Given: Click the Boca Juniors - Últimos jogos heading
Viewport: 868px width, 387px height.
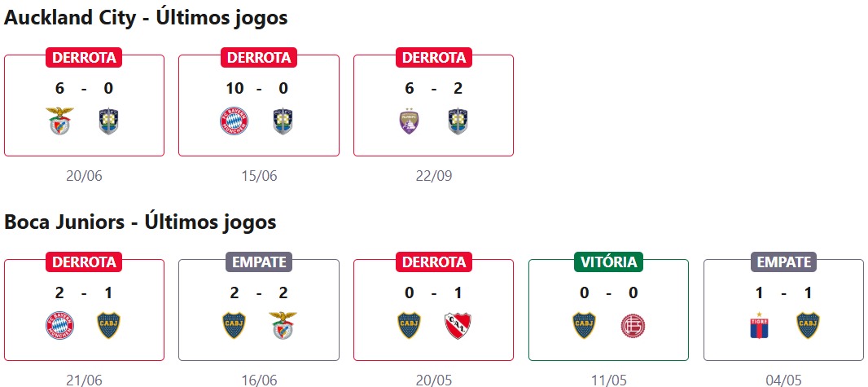Looking at the screenshot, I should [141, 222].
